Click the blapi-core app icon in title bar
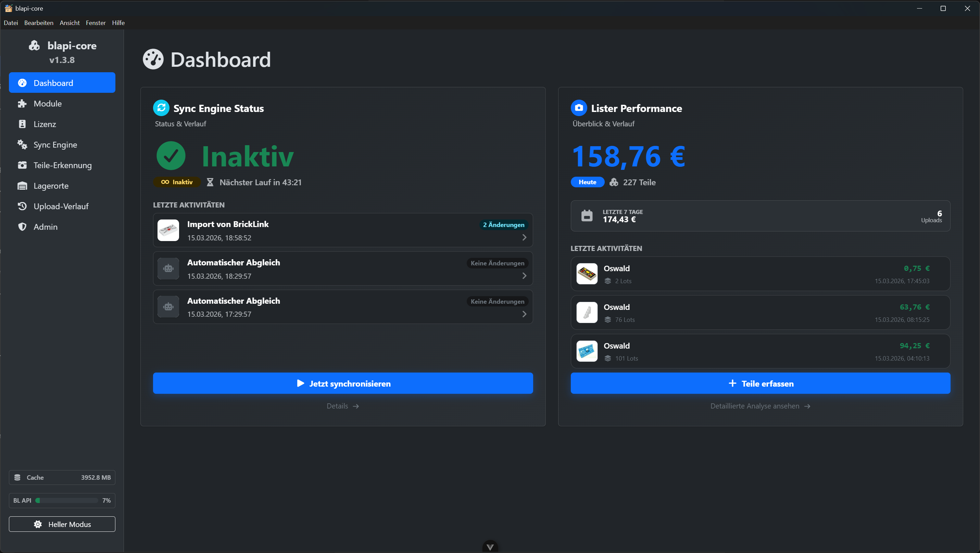 8,8
